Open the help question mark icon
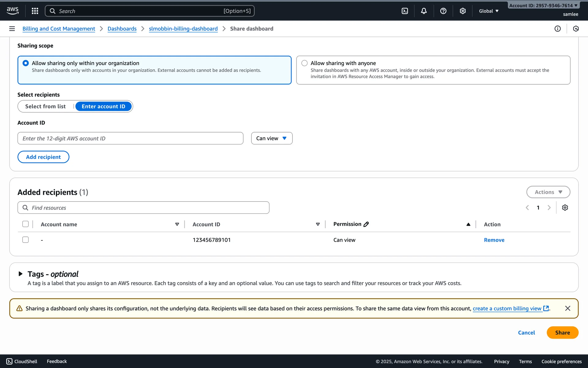Image resolution: width=588 pixels, height=368 pixels. pos(443,11)
